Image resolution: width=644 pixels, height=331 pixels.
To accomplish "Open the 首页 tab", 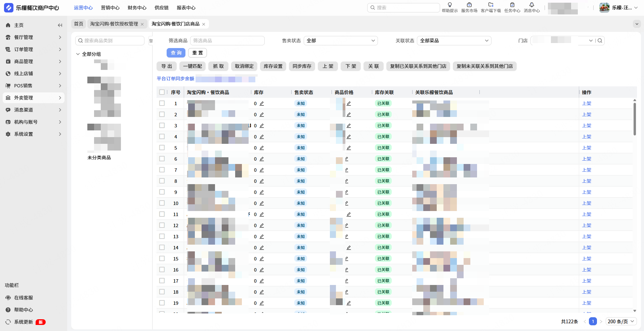I will click(79, 24).
